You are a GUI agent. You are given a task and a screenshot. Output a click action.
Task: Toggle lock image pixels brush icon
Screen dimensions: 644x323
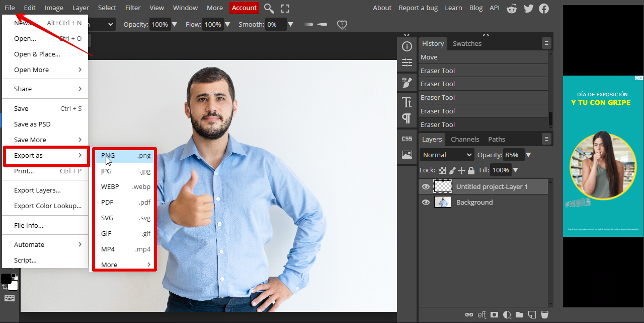pyautogui.click(x=452, y=170)
